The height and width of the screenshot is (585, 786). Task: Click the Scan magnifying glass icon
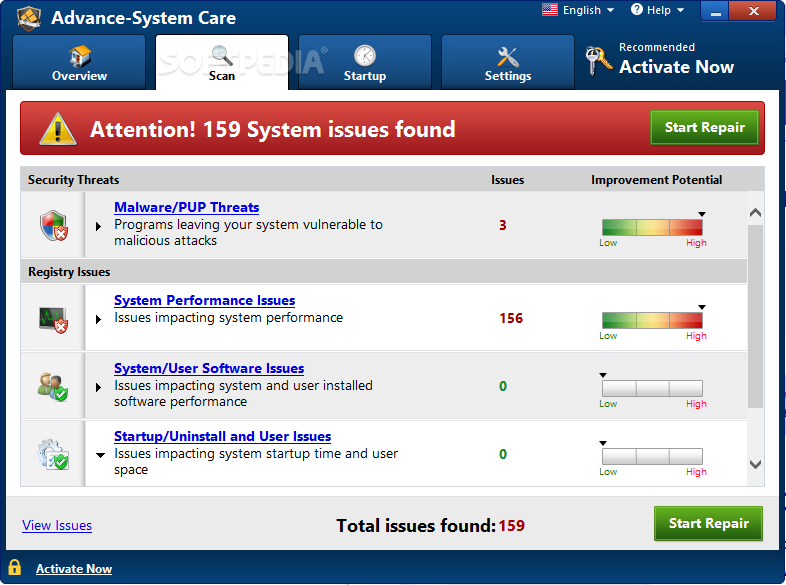pyautogui.click(x=222, y=55)
